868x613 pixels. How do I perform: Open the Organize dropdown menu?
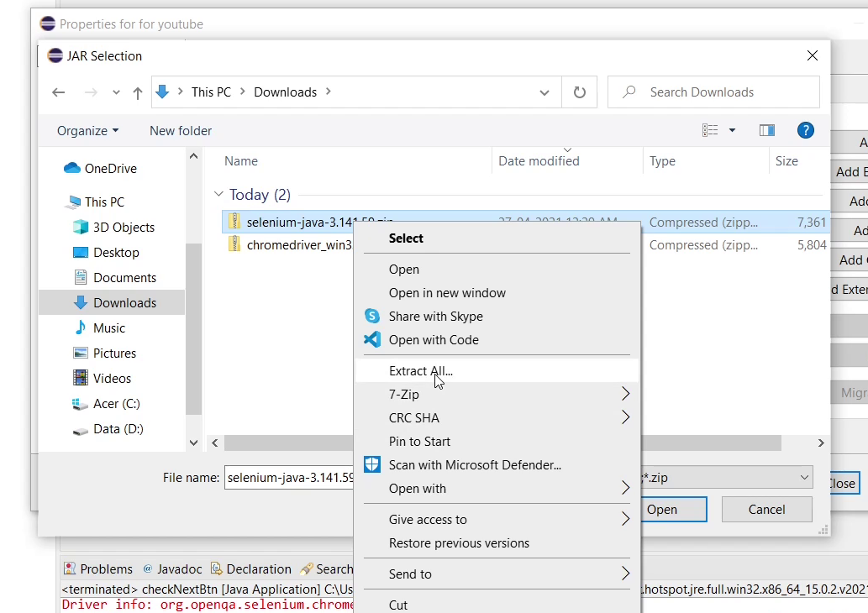(x=88, y=130)
